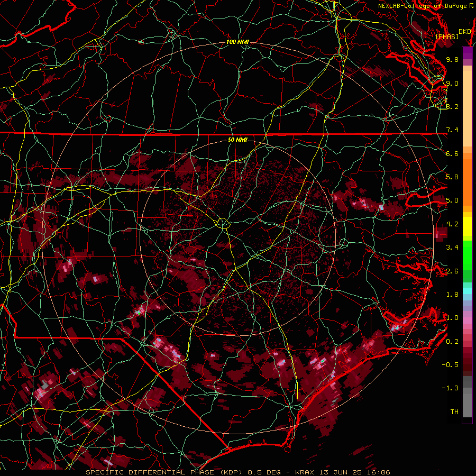Click the '13 JUN 25 16:06' timestamp
The height and width of the screenshot is (476, 476).
point(355,472)
